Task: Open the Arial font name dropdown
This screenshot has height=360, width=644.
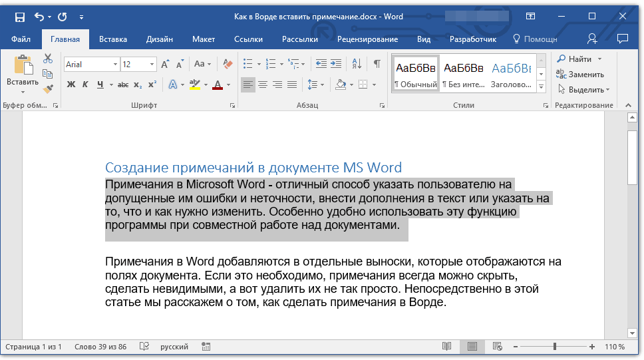Action: click(115, 65)
